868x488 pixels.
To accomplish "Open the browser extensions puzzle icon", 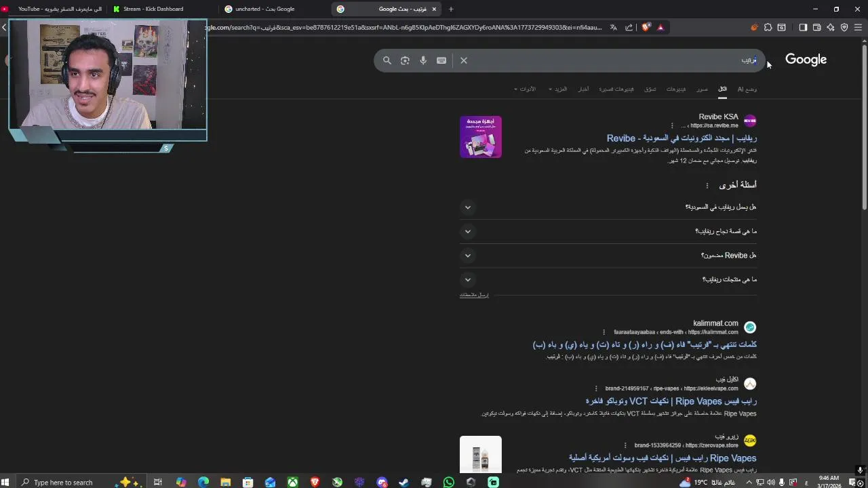I will (768, 27).
